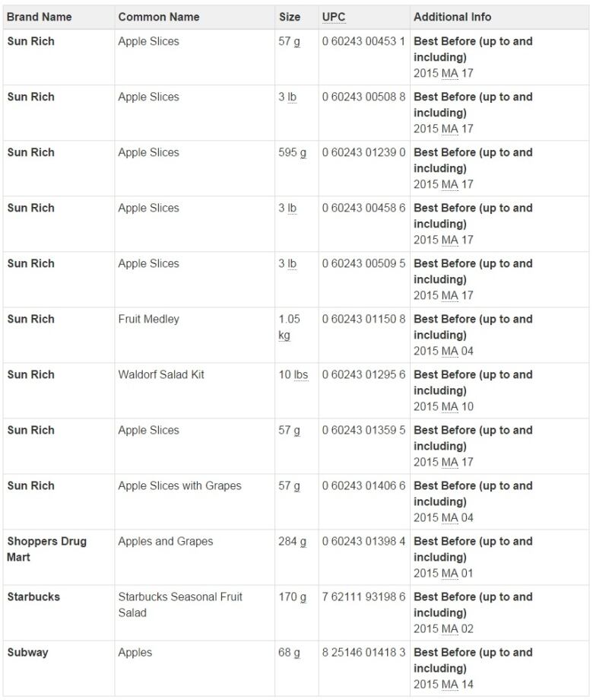The height and width of the screenshot is (700, 593).
Task: Click the 2015 MA 10 date
Action: [x=443, y=407]
